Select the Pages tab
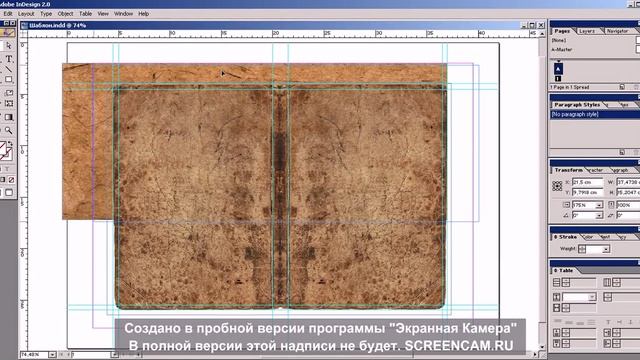Image resolution: width=640 pixels, height=360 pixels. pyautogui.click(x=562, y=31)
